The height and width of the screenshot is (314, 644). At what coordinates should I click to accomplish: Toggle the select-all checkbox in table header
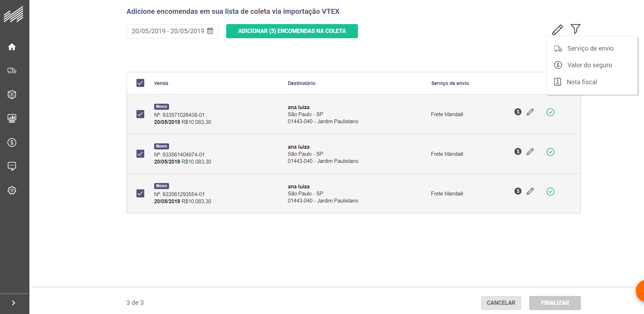(x=140, y=83)
